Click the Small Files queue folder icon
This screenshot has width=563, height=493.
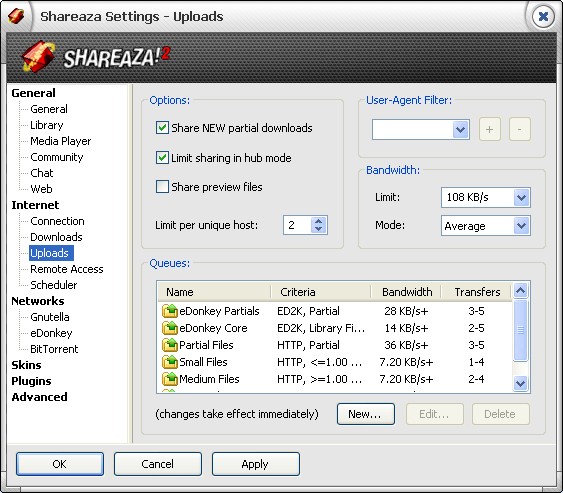pyautogui.click(x=169, y=362)
